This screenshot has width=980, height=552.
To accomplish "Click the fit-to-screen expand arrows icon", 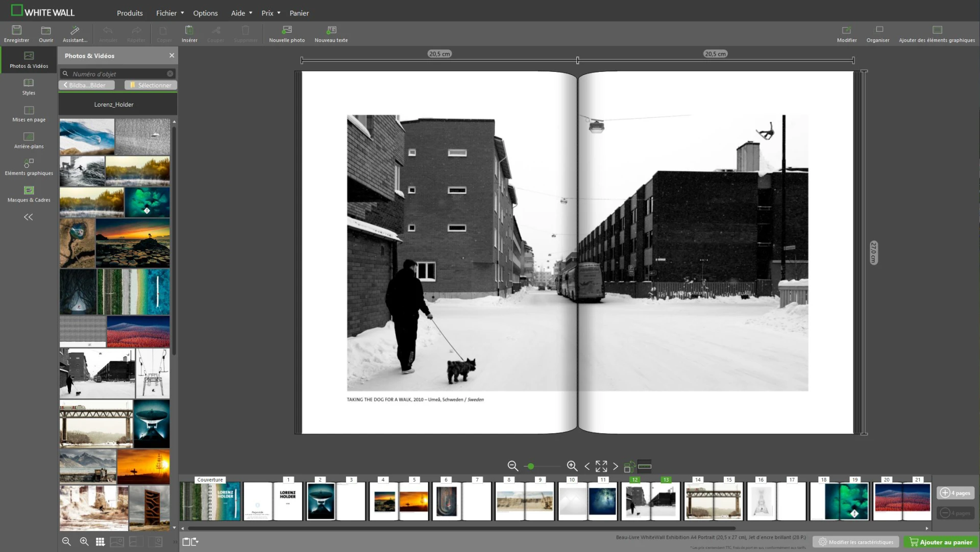I will point(601,466).
